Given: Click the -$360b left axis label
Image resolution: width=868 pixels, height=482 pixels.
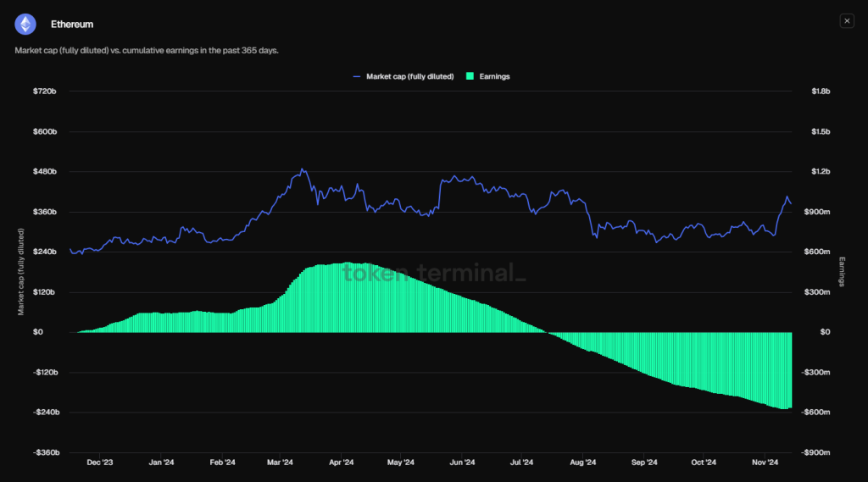Looking at the screenshot, I should tap(42, 452).
